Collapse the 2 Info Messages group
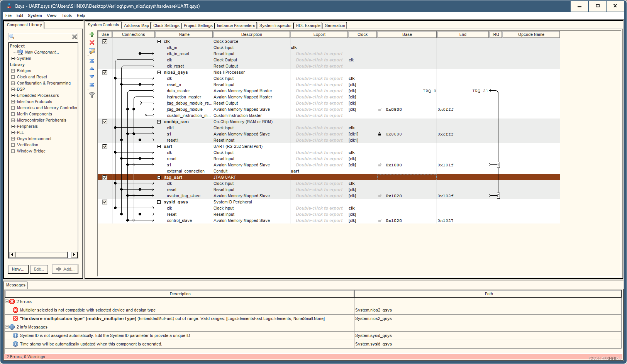Viewport: 627px width, 364px height. pyautogui.click(x=7, y=327)
